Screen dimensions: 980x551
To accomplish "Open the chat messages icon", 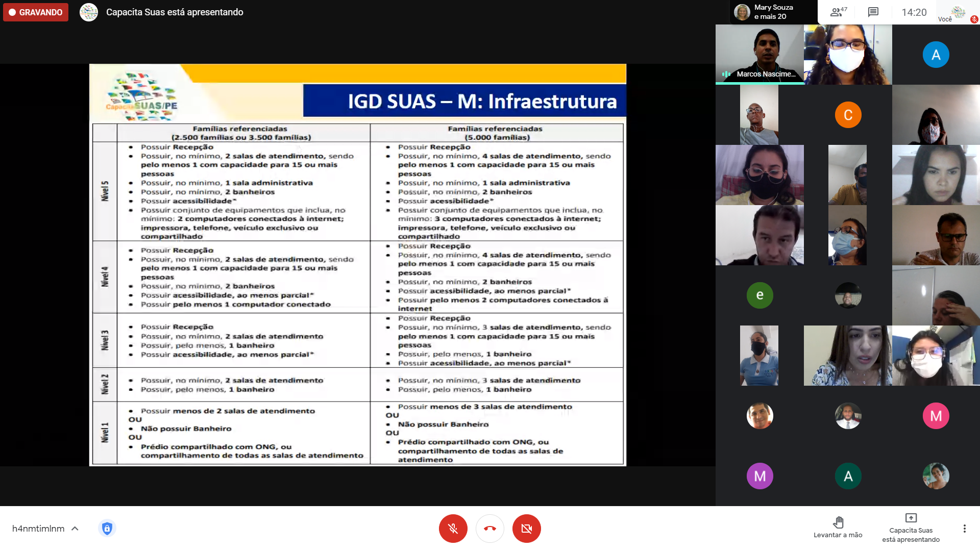I will click(873, 12).
